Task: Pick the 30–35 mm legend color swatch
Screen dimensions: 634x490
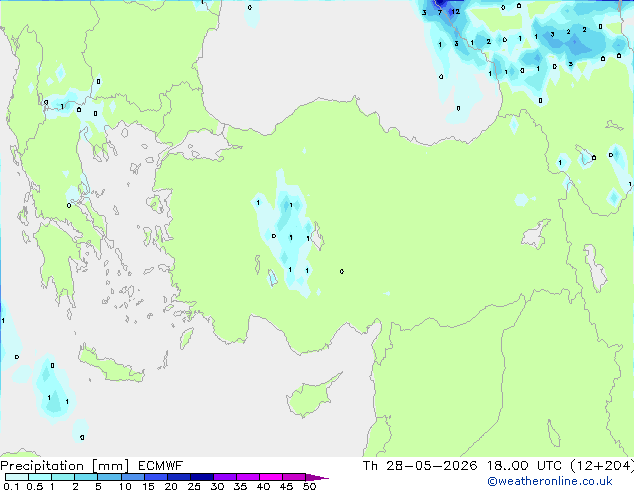Action: pos(224,477)
